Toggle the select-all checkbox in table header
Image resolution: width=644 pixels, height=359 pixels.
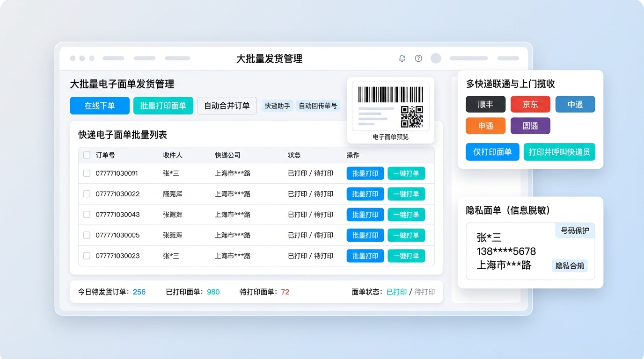click(x=87, y=155)
